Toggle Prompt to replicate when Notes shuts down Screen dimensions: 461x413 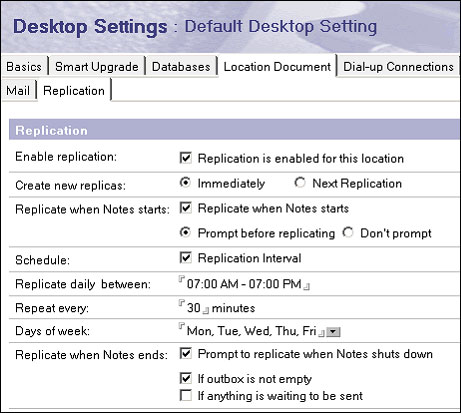[186, 353]
